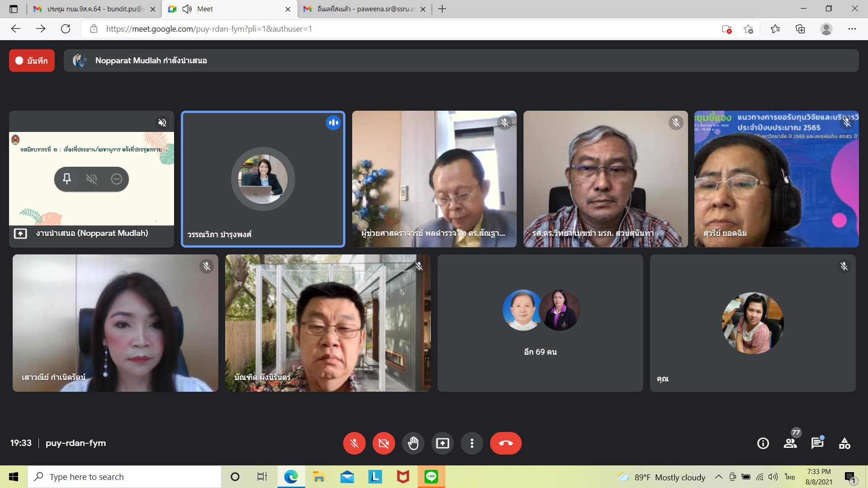Open the activities shapes icon

pos(844,443)
